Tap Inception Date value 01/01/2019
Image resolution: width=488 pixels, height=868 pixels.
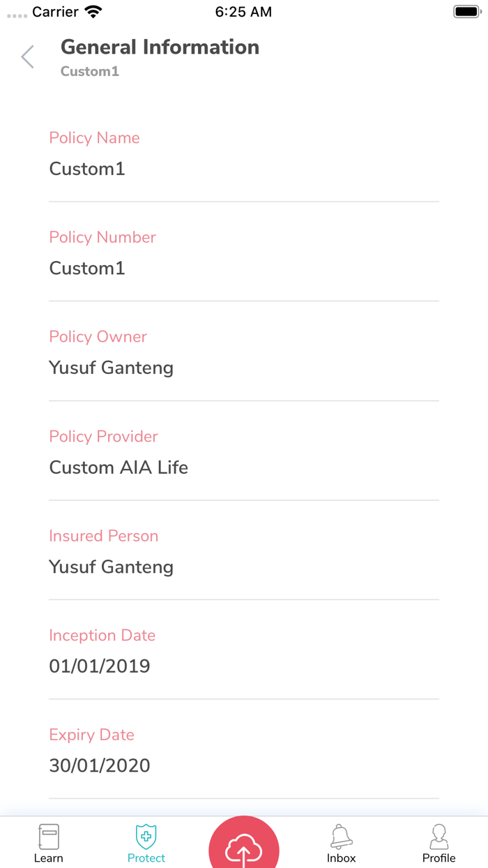[x=100, y=666]
